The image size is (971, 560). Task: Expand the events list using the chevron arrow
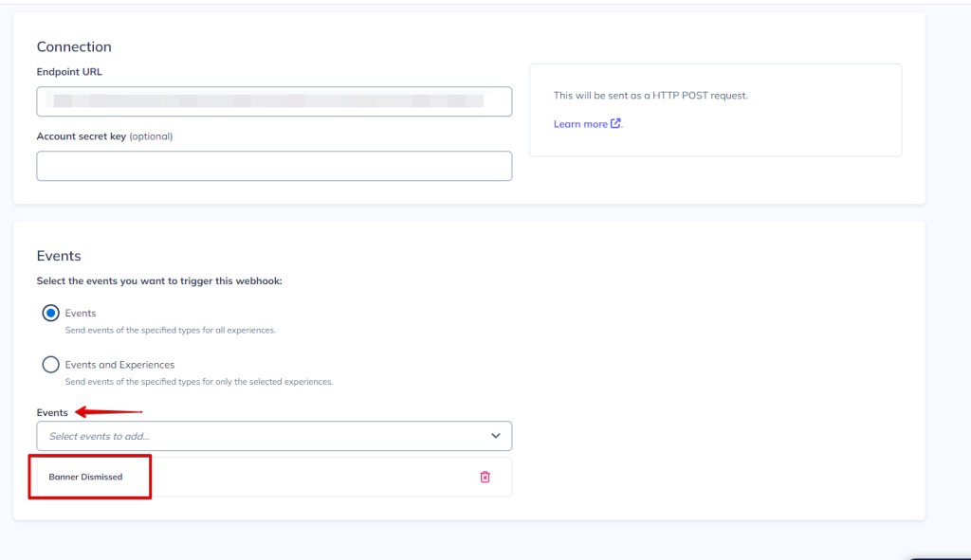pyautogui.click(x=495, y=436)
